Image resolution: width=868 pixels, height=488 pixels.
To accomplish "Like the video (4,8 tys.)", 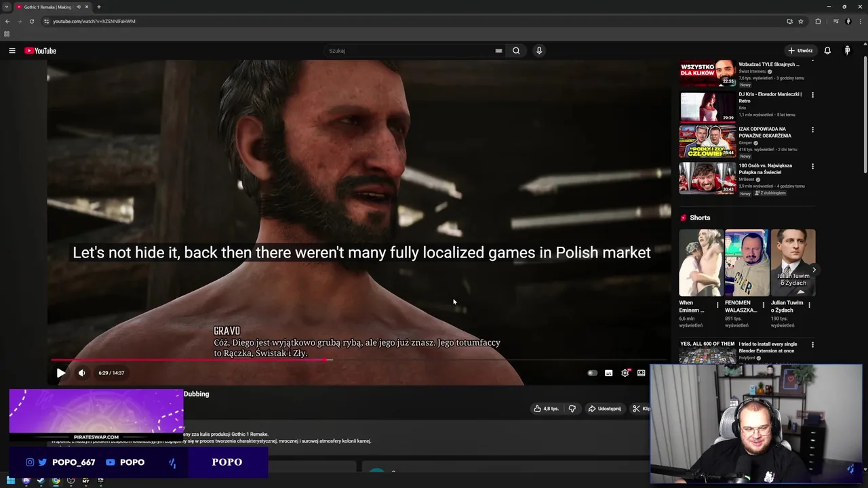I will click(547, 409).
